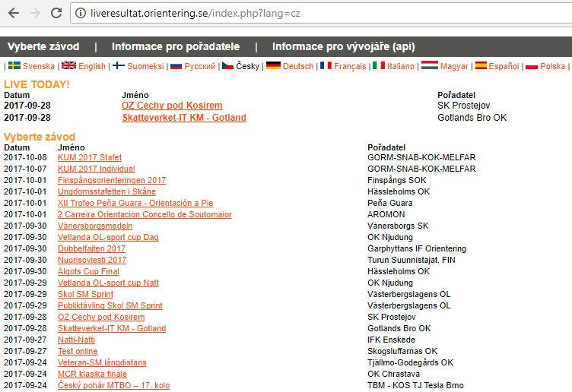Screen dimensions: 572x392
Task: Open Nuorisoviesti 2017 link
Action: pyautogui.click(x=92, y=260)
